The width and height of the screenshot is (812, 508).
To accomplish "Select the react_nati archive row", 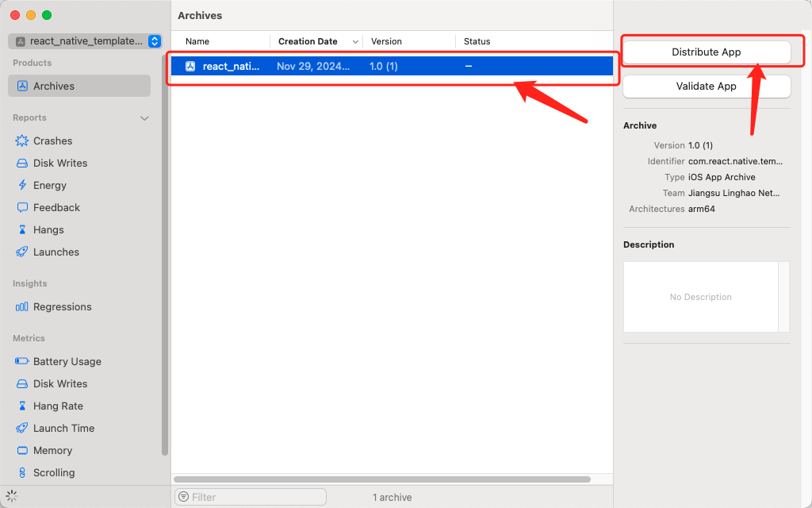I will (x=393, y=66).
